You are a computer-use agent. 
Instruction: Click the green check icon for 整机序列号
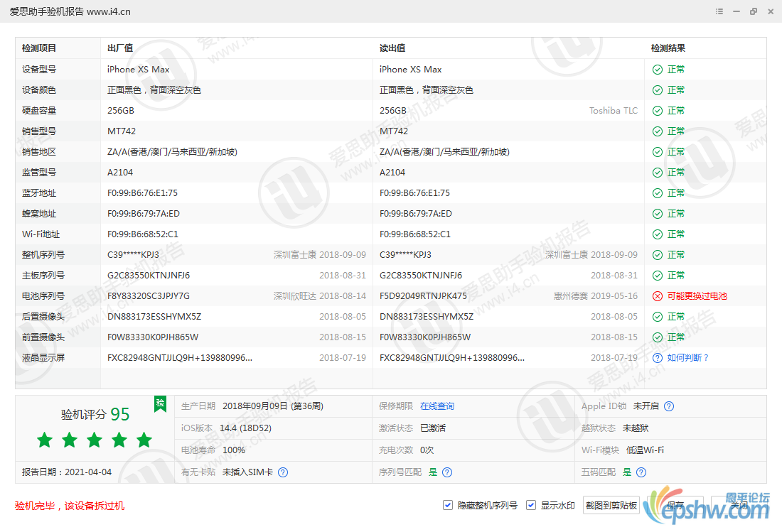click(658, 255)
